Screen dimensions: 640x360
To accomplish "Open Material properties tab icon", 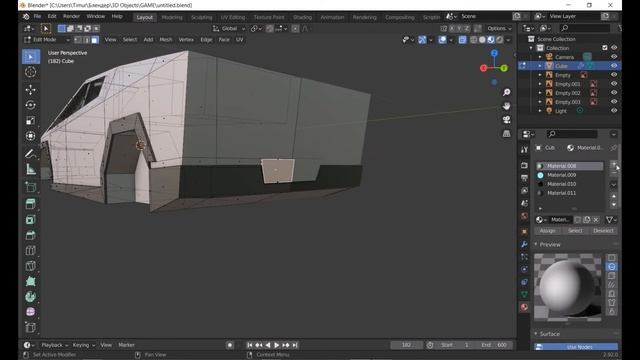I will point(524,307).
